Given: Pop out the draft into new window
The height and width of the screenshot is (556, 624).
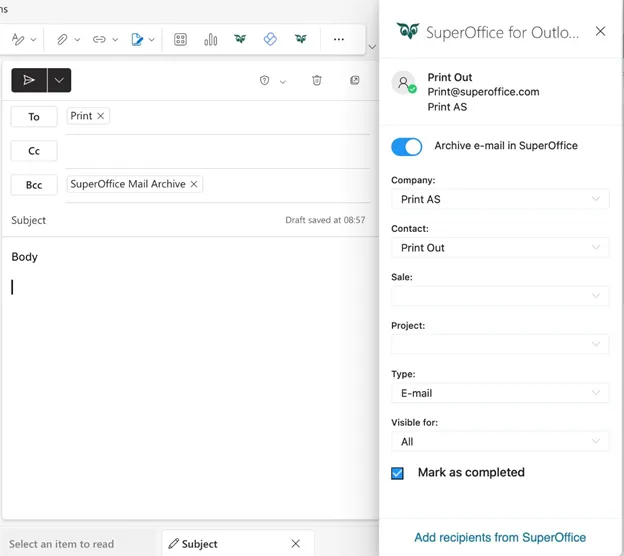Looking at the screenshot, I should [354, 81].
